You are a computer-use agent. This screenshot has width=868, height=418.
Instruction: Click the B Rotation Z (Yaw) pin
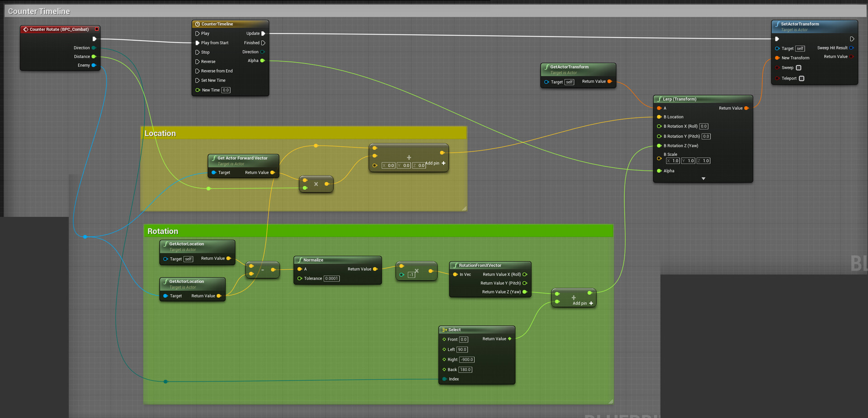659,146
